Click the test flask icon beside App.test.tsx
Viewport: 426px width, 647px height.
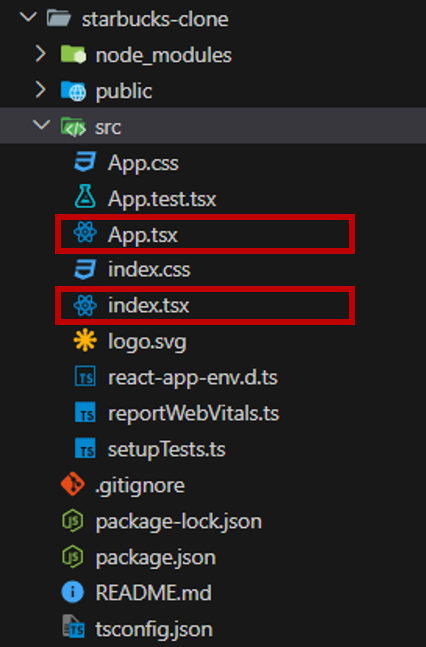pos(85,197)
